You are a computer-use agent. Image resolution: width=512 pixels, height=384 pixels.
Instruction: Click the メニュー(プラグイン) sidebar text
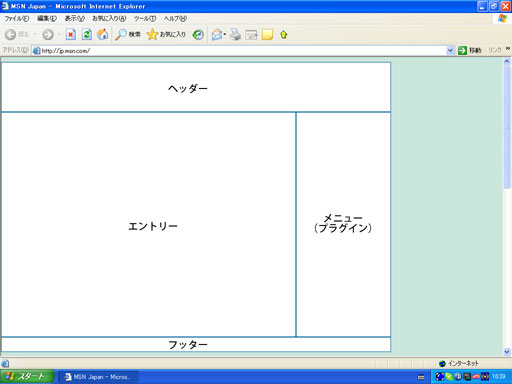point(343,223)
